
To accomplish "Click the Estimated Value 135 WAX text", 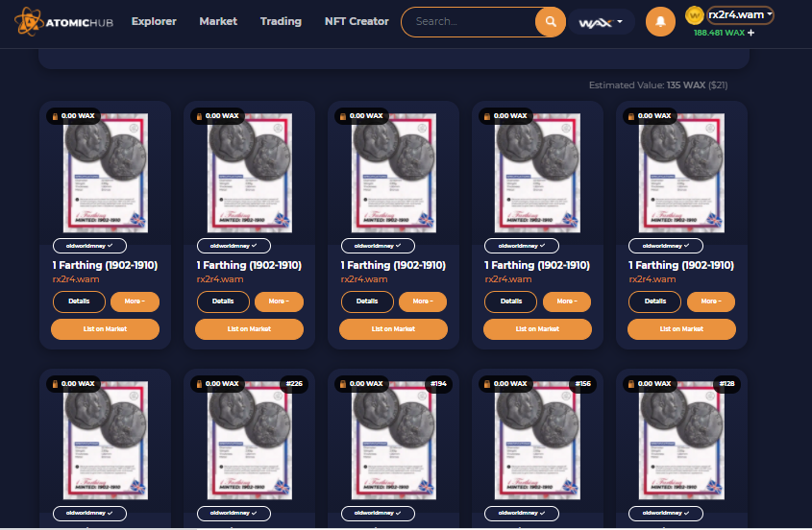I will [658, 84].
